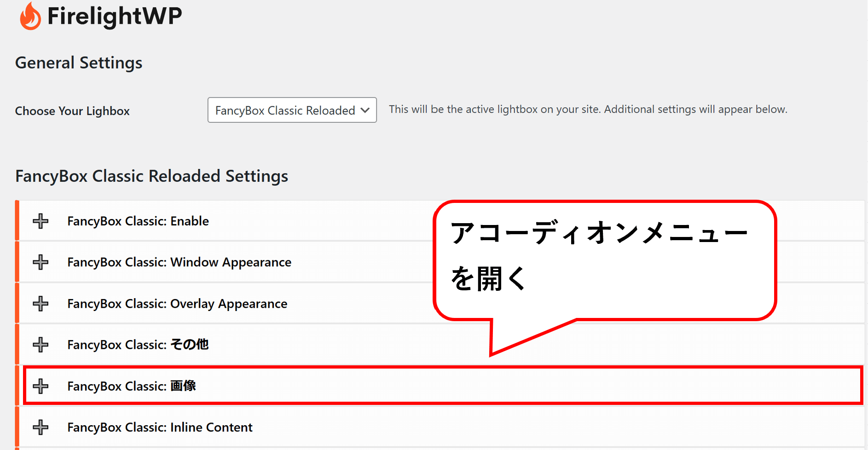Screen dimensions: 868x450
Task: Click the FancyBox Classic Reloaded Settings heading
Action: pyautogui.click(x=151, y=176)
